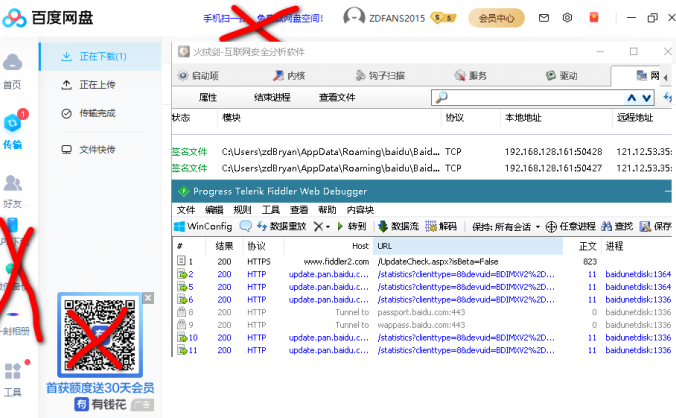Select Fiddler session number 10
The height and width of the screenshot is (418, 676).
pyautogui.click(x=422, y=337)
